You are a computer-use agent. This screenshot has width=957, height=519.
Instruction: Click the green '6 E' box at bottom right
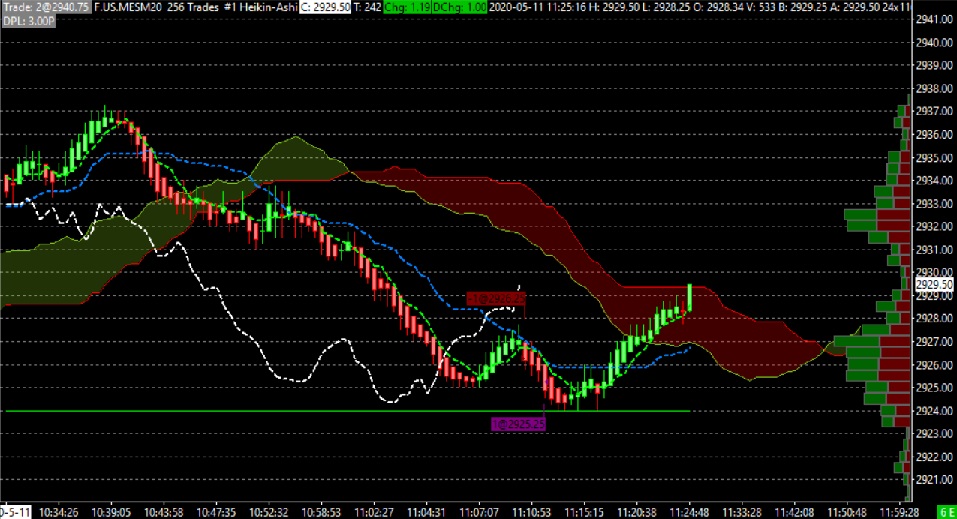click(x=947, y=512)
